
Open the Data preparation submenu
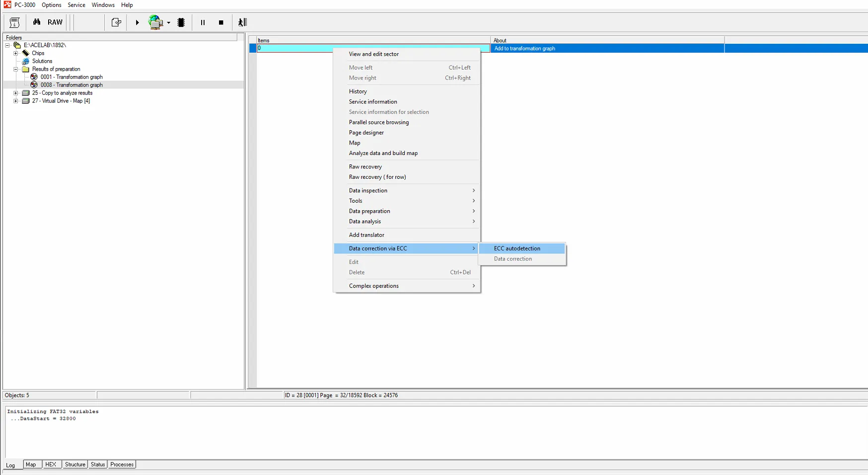tap(369, 211)
